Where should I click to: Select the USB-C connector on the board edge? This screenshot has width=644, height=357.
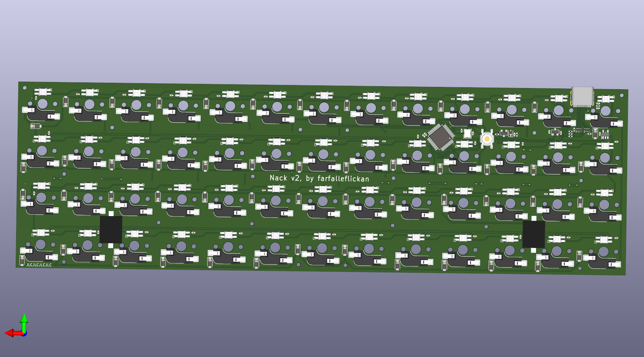click(x=582, y=97)
